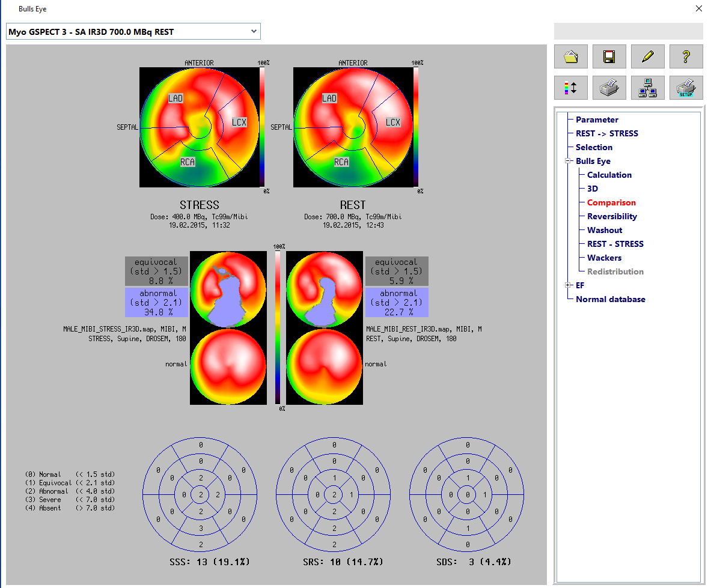Select the 3D tree item
Viewport: 708px width, 588px height.
pyautogui.click(x=593, y=189)
